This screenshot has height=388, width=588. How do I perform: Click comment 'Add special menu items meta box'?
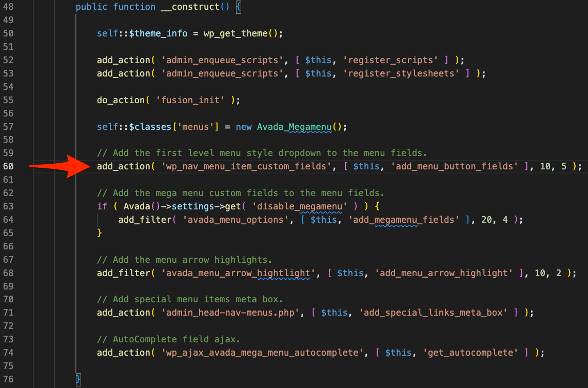[x=190, y=299]
